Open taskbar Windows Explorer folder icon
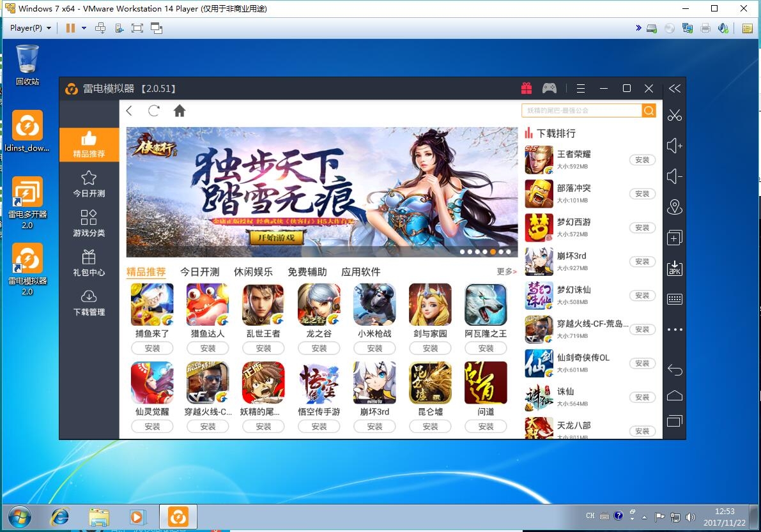Viewport: 761px width, 532px height. (99, 517)
